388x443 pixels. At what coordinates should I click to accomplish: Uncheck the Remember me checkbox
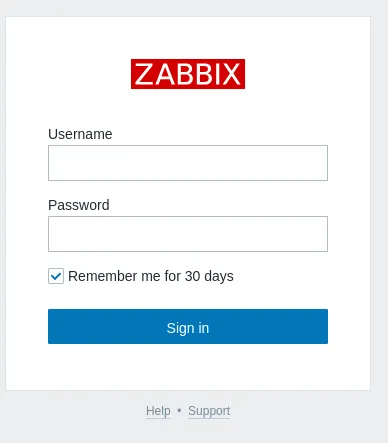56,276
